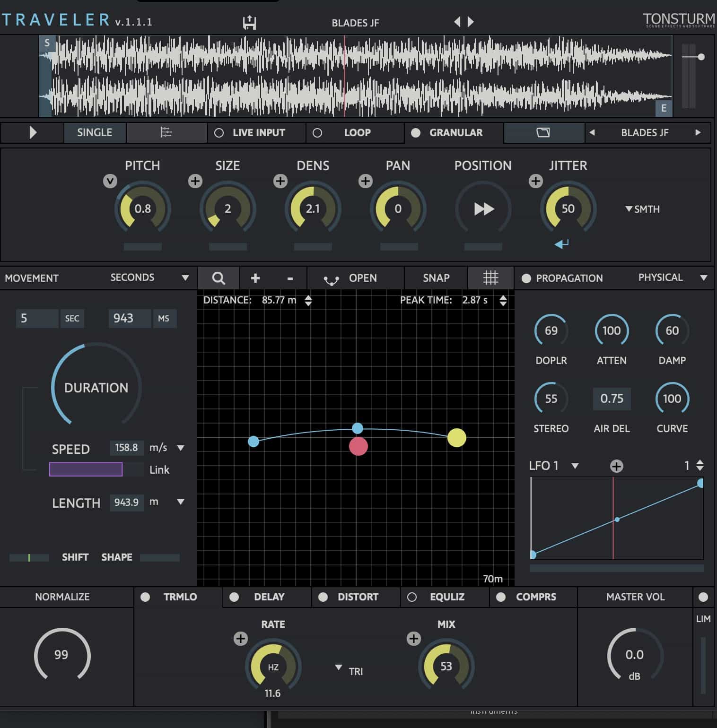Open the sample browser folder icon
This screenshot has height=728, width=717.
coord(543,133)
